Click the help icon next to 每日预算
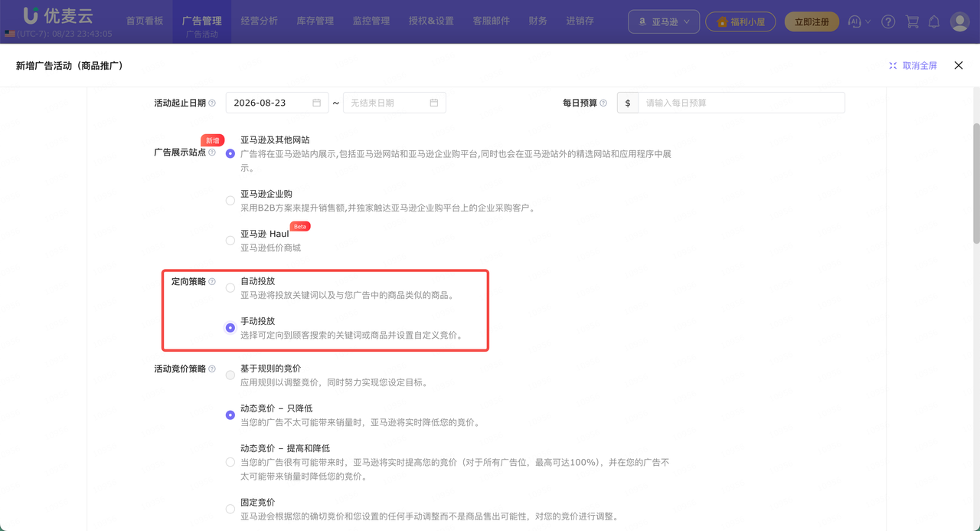Viewport: 980px width, 531px height. coord(603,103)
